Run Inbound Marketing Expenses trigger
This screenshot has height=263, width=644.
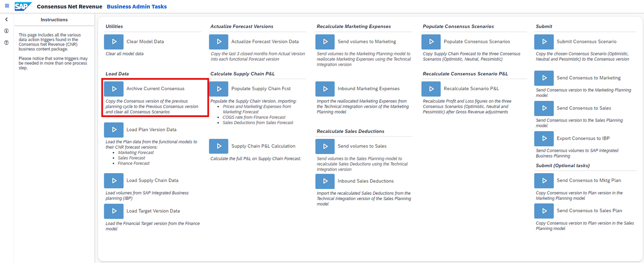[x=325, y=89]
